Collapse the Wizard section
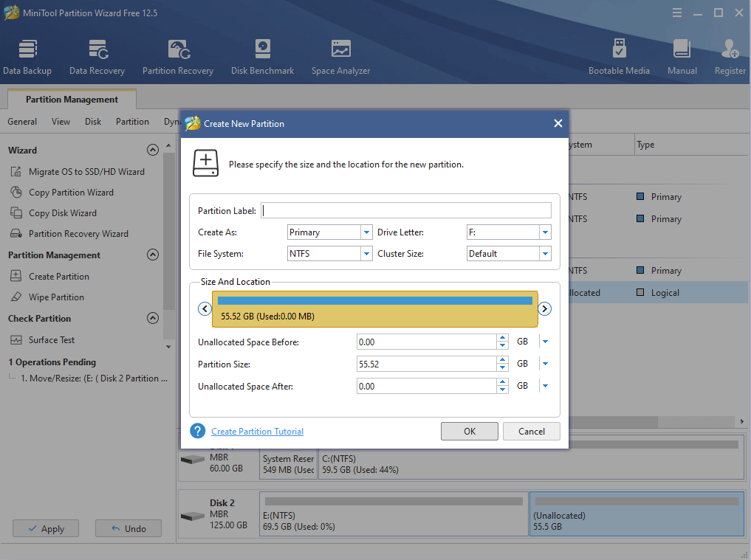Viewport: 751px width, 560px height. click(153, 150)
